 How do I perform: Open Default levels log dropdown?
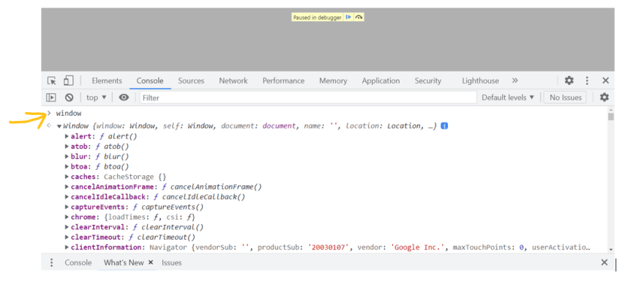(508, 97)
